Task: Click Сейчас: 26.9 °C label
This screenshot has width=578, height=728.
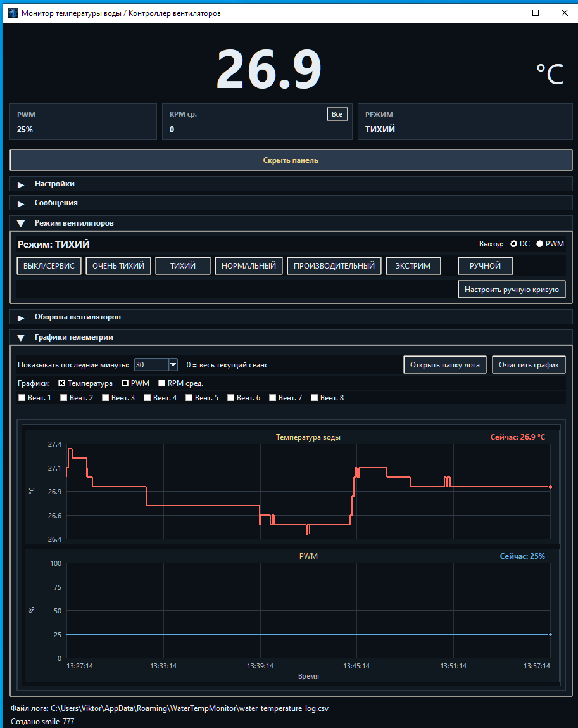Action: (x=518, y=437)
